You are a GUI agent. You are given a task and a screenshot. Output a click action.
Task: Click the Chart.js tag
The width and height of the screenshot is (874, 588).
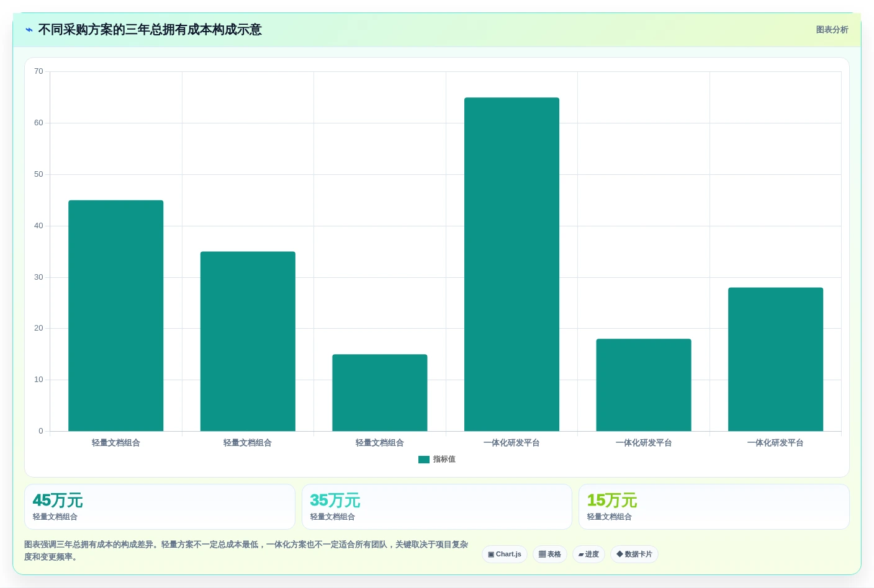pos(505,555)
